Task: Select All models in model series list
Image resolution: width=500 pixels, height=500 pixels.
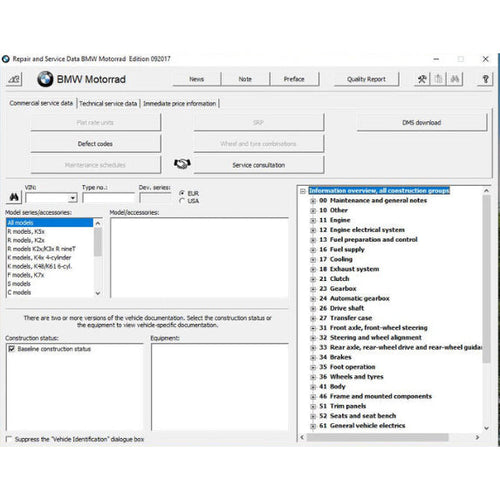Action: (49, 223)
